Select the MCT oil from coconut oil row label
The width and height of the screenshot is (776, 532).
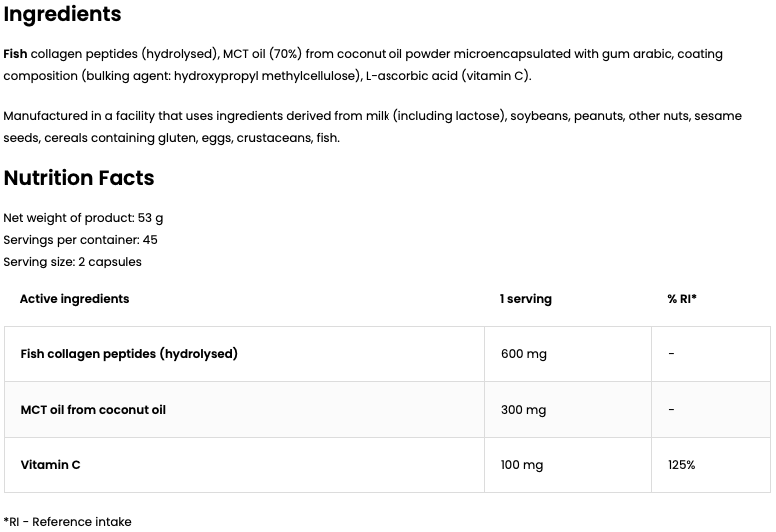[93, 410]
